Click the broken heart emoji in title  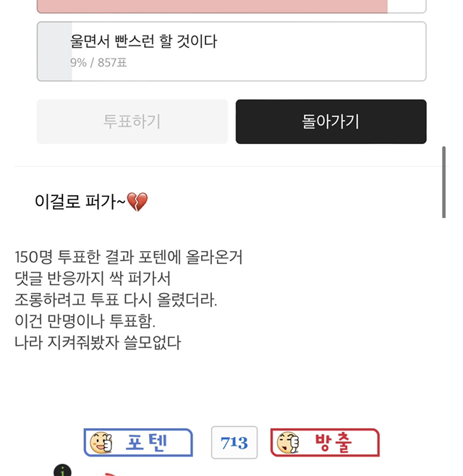137,202
